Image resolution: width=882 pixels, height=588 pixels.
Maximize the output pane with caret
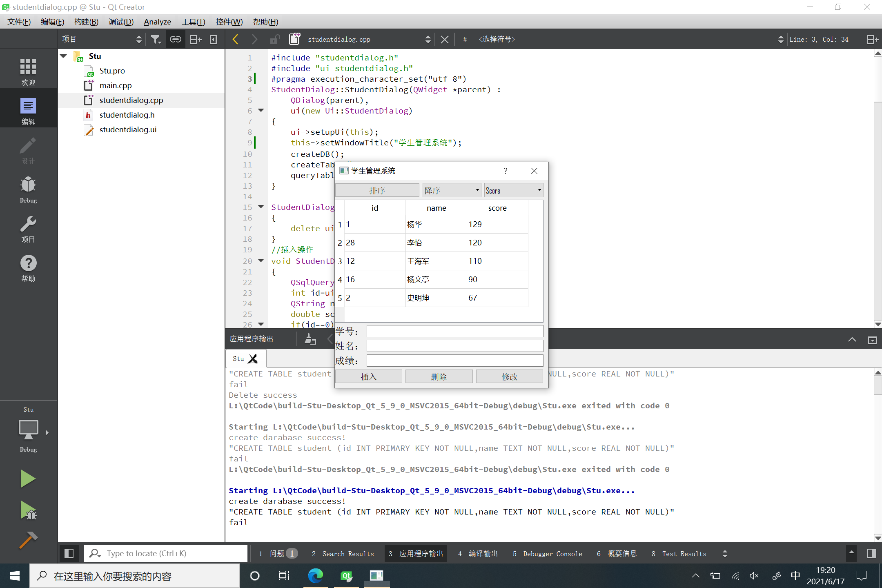[x=852, y=339]
